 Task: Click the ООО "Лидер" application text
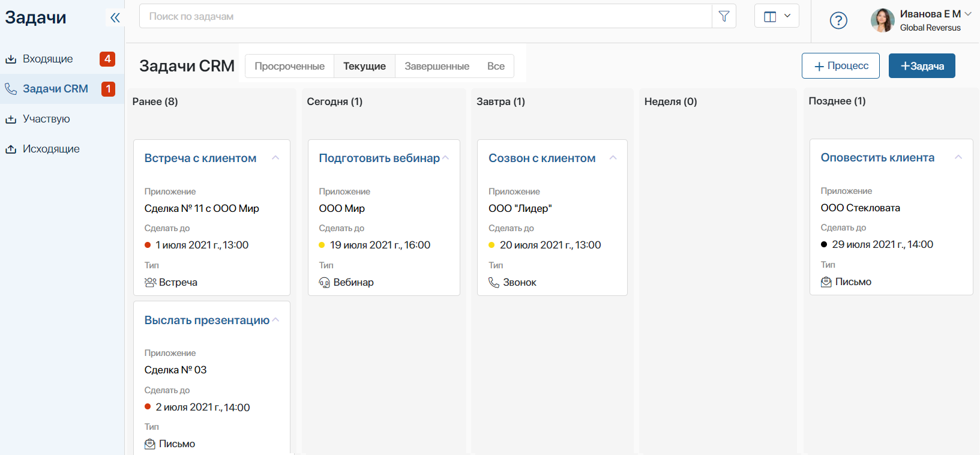520,208
